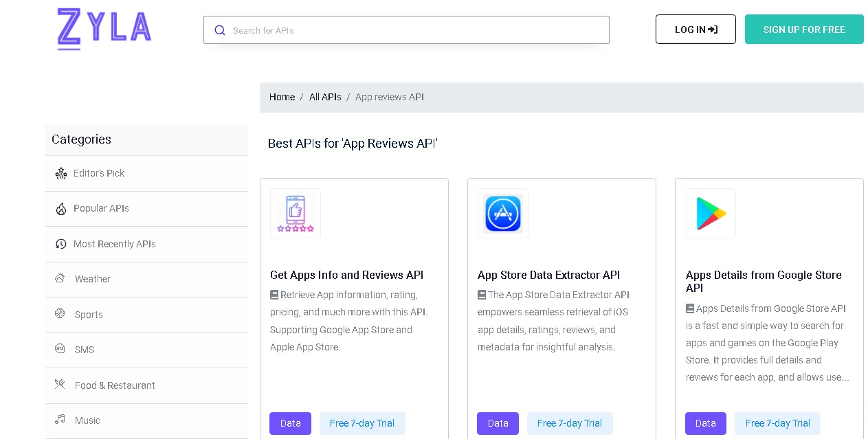Click the LOG IN button
The image size is (868, 439).
pyautogui.click(x=695, y=30)
